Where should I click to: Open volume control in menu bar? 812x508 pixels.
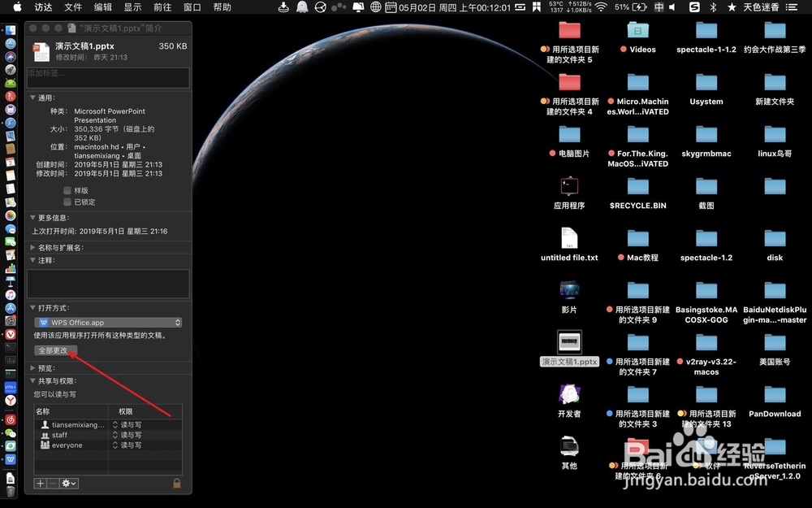[x=672, y=7]
